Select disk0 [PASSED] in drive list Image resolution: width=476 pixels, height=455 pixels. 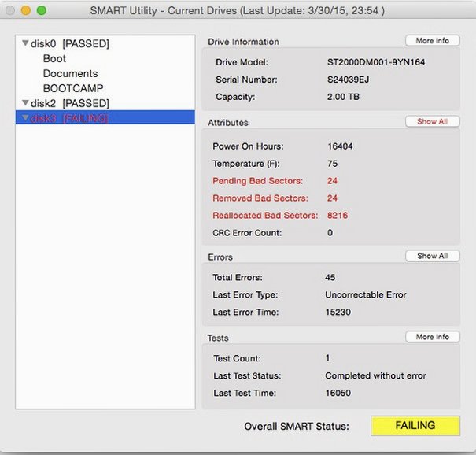(x=70, y=43)
